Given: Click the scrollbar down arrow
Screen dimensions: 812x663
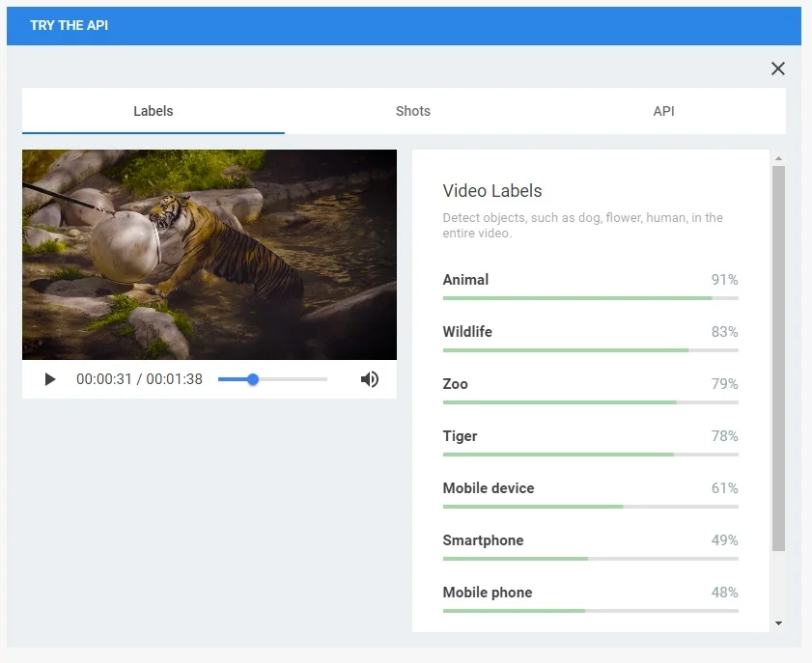Looking at the screenshot, I should (x=778, y=623).
